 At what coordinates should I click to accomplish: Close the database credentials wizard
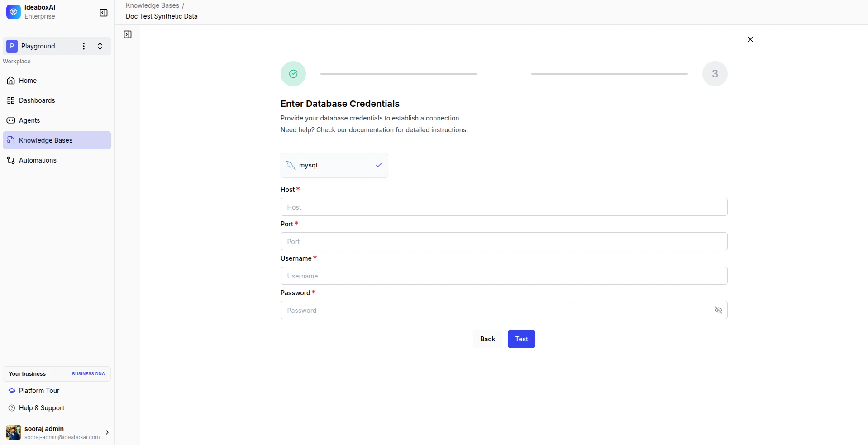coord(750,39)
